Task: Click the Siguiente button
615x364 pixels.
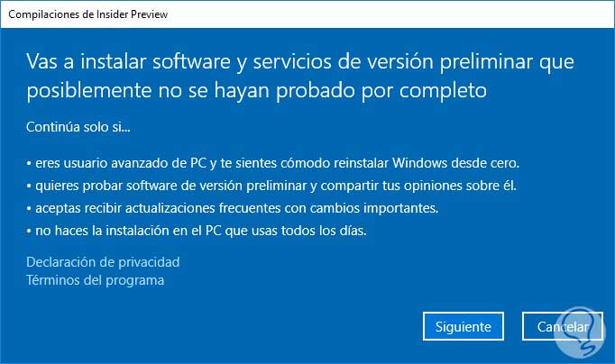Action: coord(463,327)
